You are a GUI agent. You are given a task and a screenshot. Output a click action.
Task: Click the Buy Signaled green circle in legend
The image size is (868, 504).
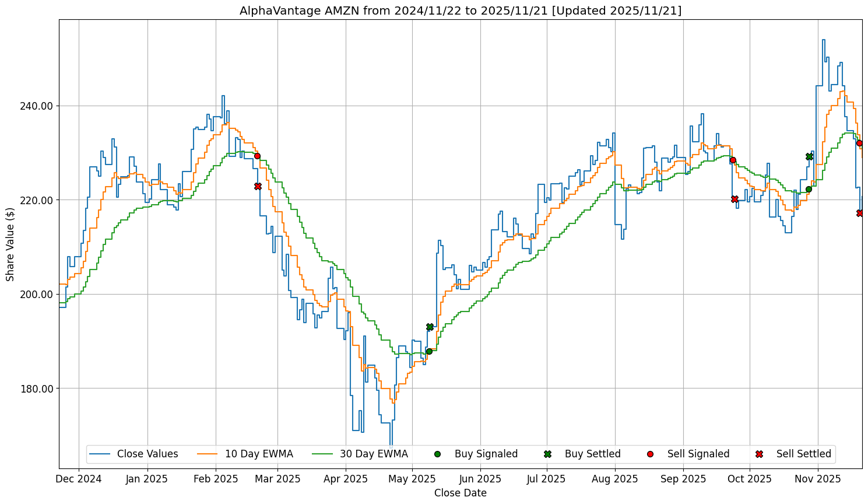tap(437, 454)
